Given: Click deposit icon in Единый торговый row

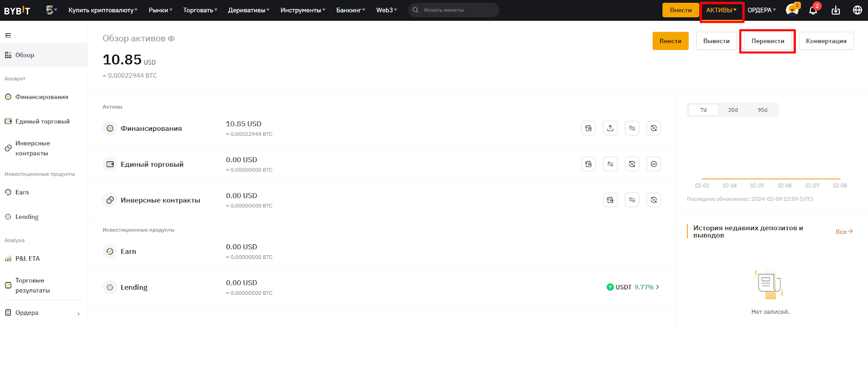Looking at the screenshot, I should pos(589,164).
